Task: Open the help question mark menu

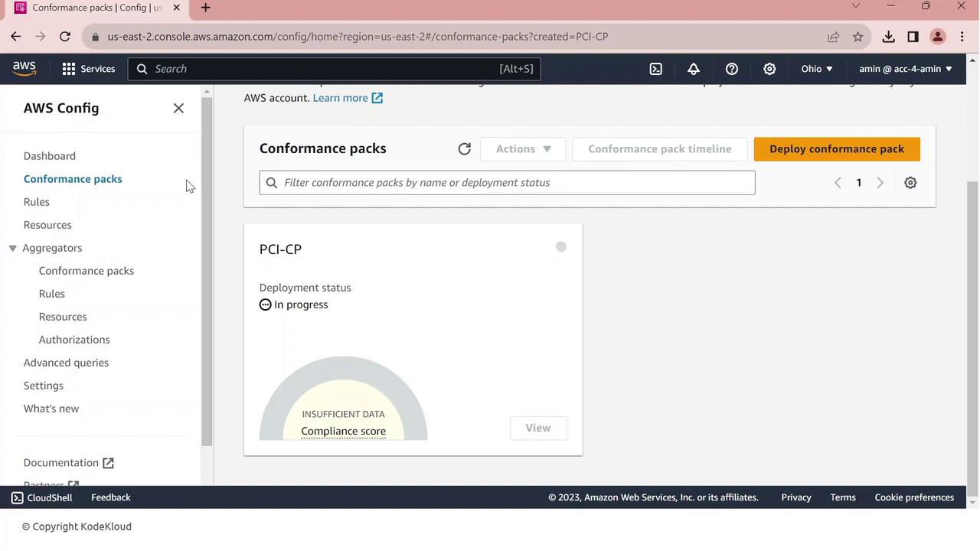Action: [x=732, y=69]
